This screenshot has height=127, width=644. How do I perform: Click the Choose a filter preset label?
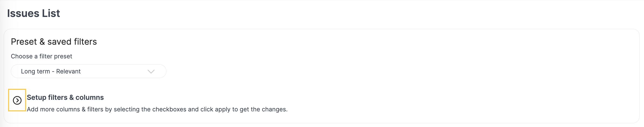[41, 56]
